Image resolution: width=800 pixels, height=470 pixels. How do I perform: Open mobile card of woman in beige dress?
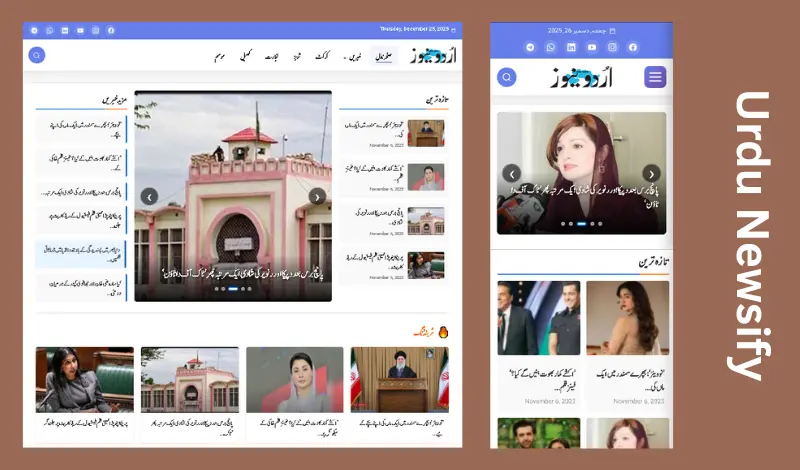(628, 345)
